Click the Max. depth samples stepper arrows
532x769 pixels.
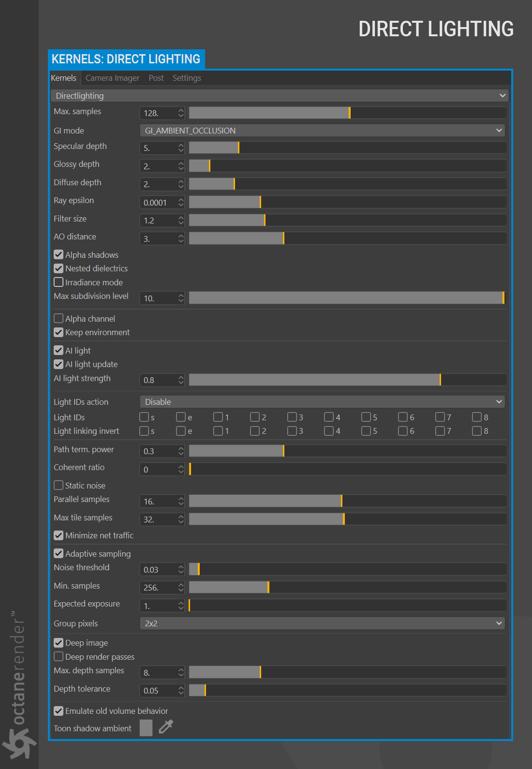(181, 672)
